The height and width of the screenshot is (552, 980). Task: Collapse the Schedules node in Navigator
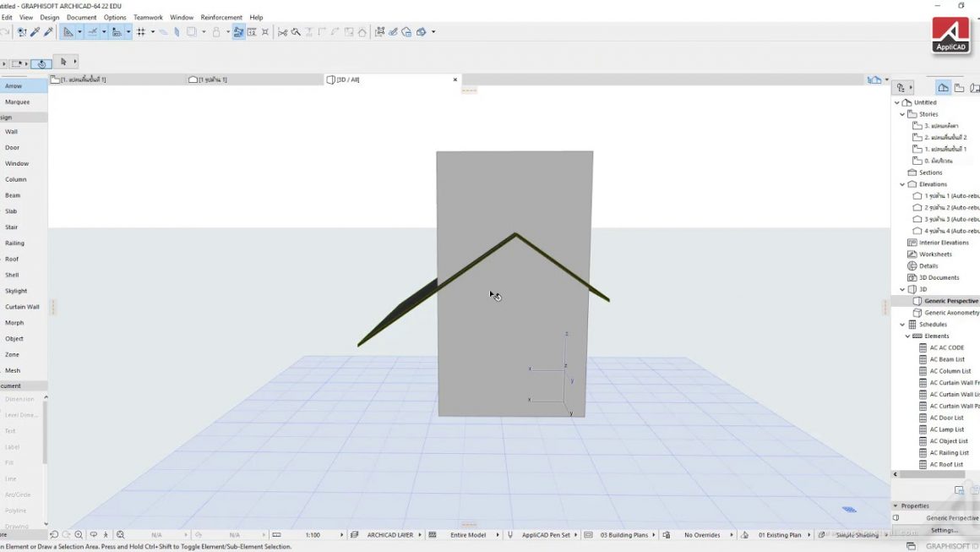tap(902, 325)
